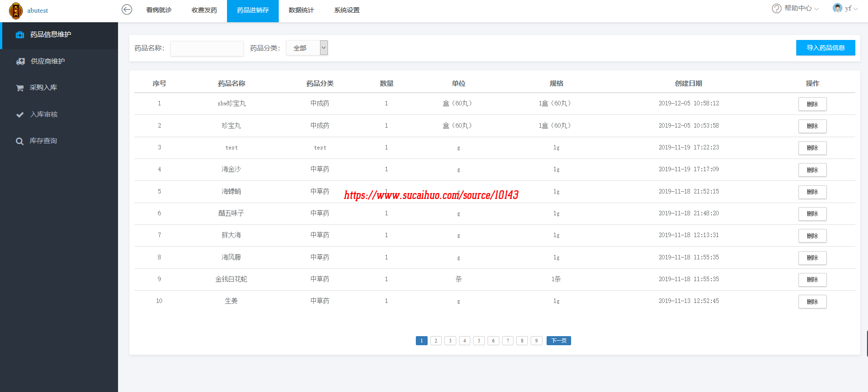Image resolution: width=868 pixels, height=392 pixels.
Task: Expand the yf user menu chevron
Action: 856,9
